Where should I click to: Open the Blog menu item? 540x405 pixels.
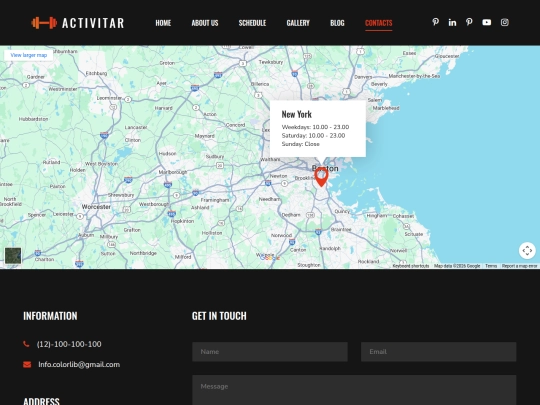point(337,23)
